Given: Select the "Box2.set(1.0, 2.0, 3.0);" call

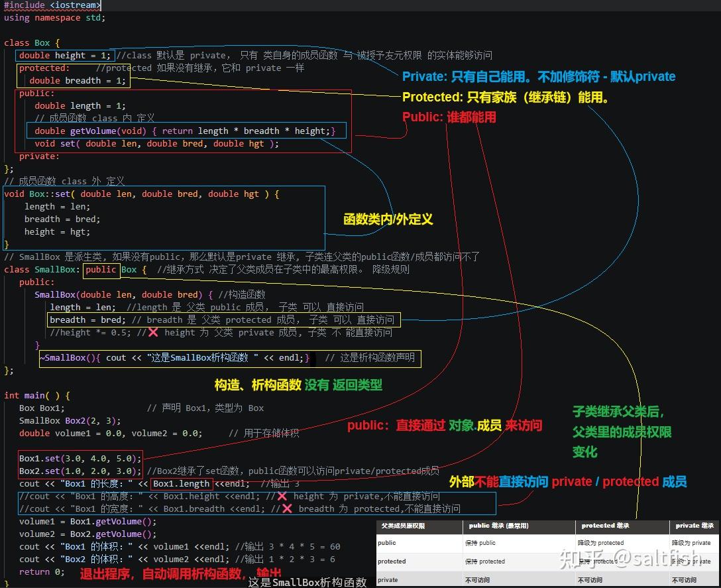Looking at the screenshot, I should [80, 471].
